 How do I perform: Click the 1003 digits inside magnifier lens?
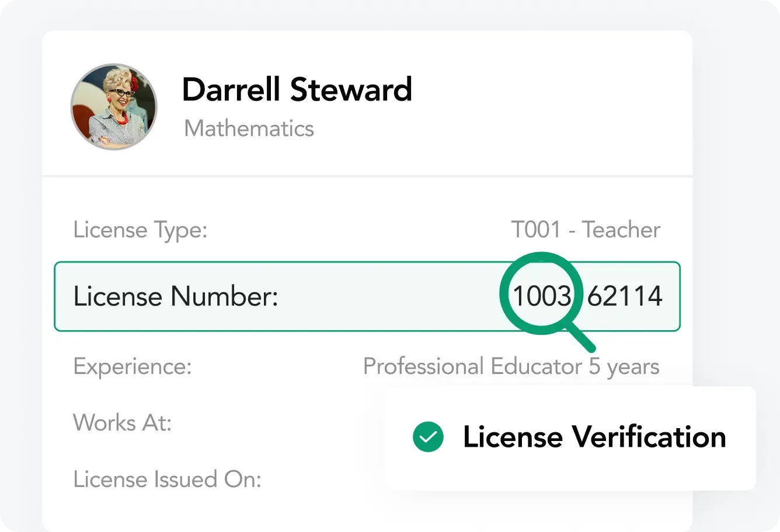pos(541,296)
